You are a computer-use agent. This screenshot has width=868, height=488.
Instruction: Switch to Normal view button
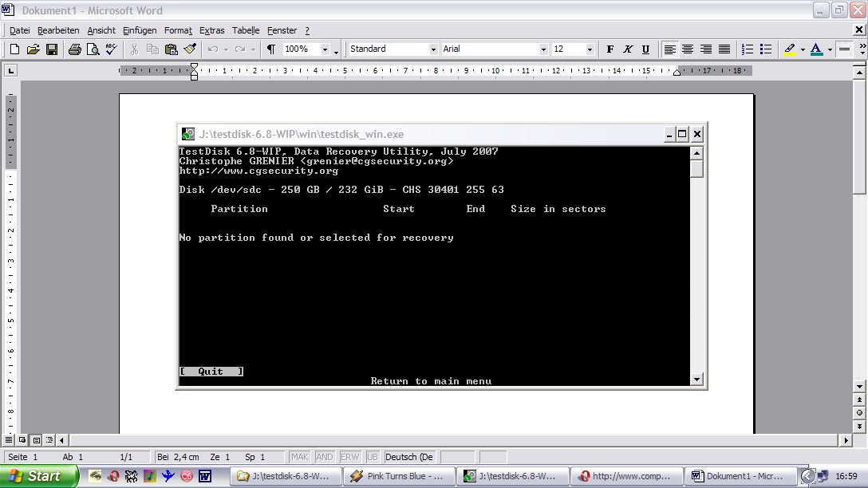point(8,440)
